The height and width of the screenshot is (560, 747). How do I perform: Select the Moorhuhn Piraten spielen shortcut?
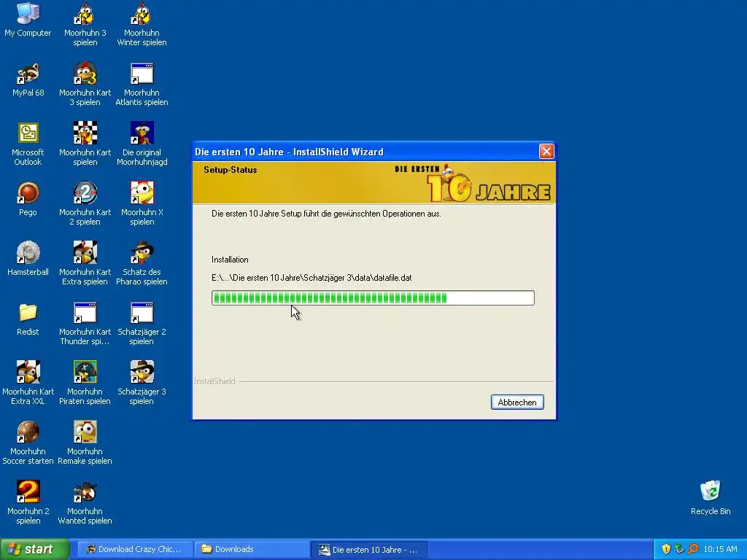tap(85, 383)
